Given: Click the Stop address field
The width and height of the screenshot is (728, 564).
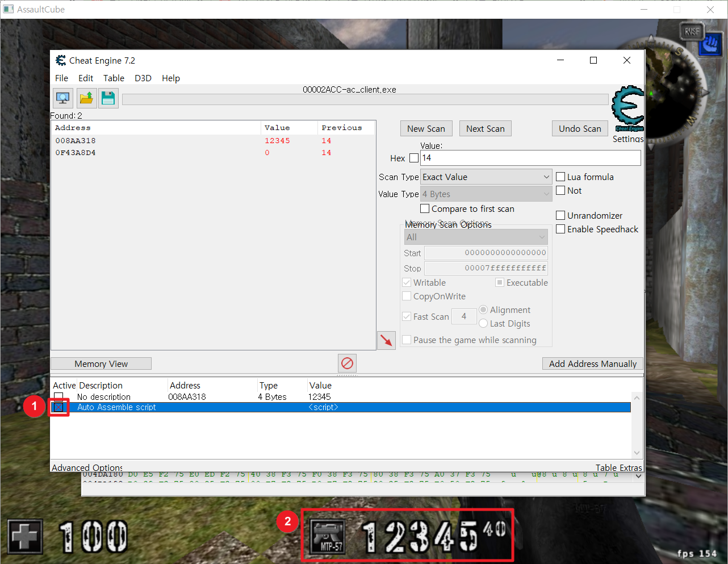Looking at the screenshot, I should click(486, 268).
